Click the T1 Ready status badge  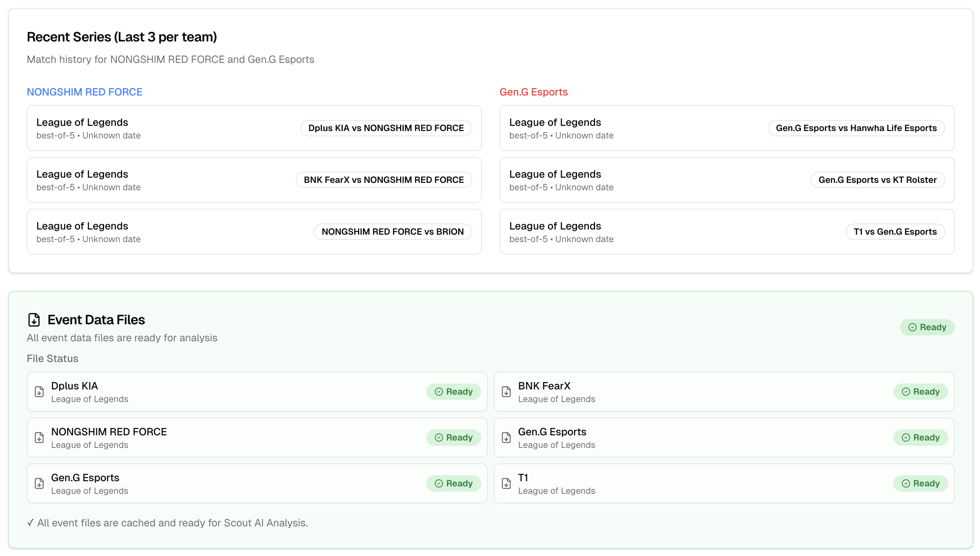pyautogui.click(x=920, y=483)
